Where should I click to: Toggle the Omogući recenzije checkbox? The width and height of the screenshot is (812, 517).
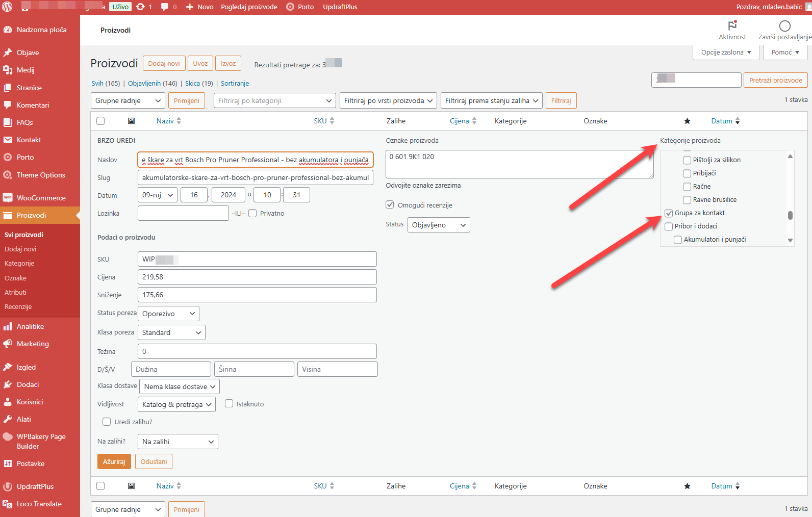tap(390, 205)
